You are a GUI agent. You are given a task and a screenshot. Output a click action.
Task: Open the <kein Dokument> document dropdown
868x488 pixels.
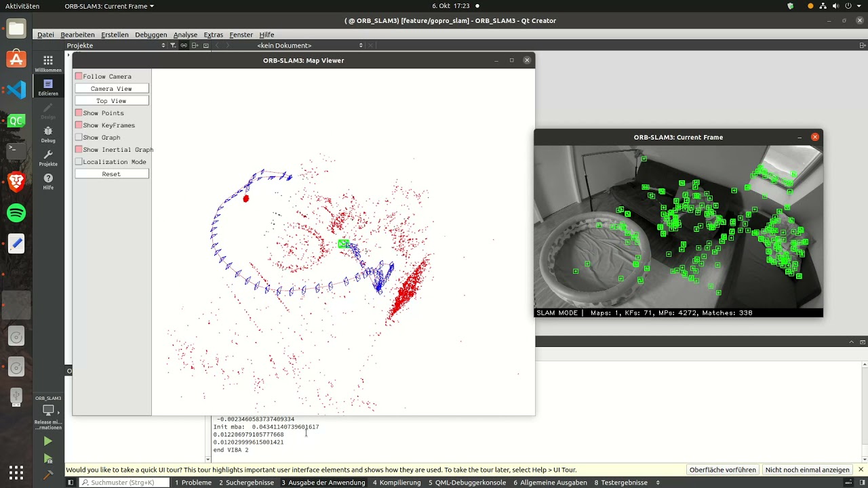pyautogui.click(x=309, y=45)
